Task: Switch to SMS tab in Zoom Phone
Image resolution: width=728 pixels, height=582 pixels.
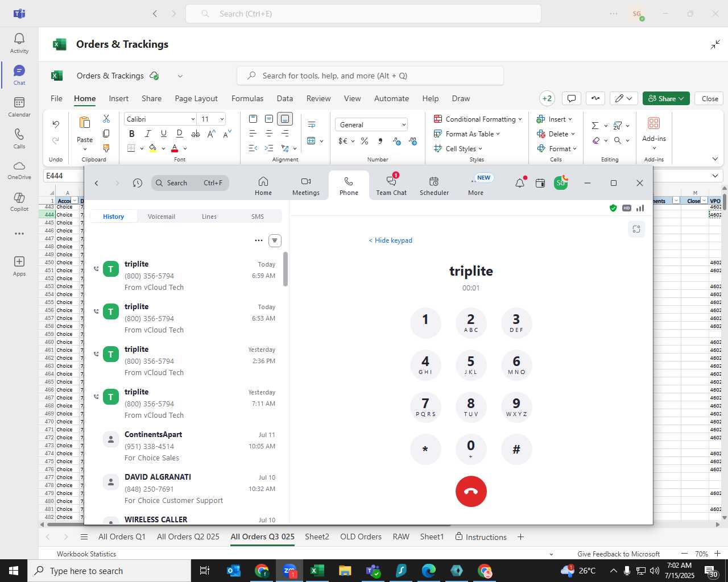Action: (258, 217)
